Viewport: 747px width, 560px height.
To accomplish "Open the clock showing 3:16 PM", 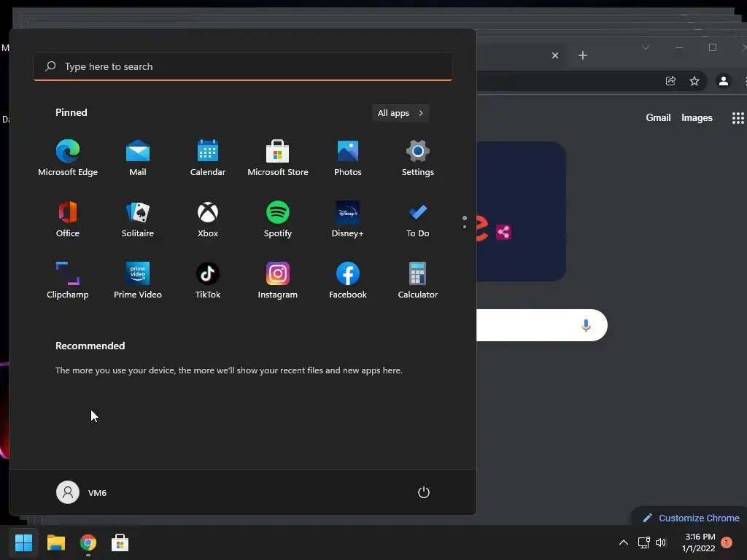I will click(699, 542).
